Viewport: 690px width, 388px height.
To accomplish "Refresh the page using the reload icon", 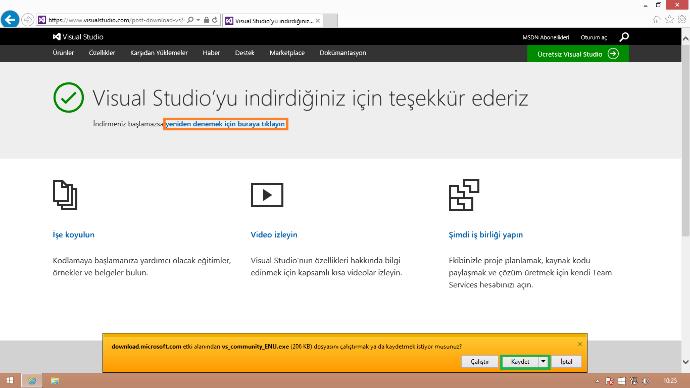I will pos(215,20).
